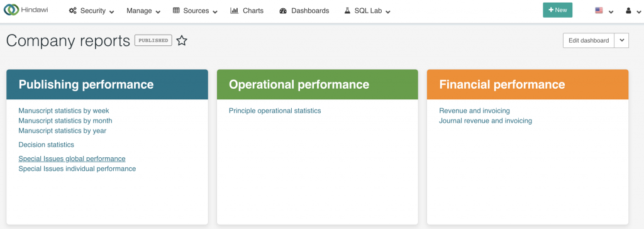Open Special Issues individual performance

coord(77,169)
